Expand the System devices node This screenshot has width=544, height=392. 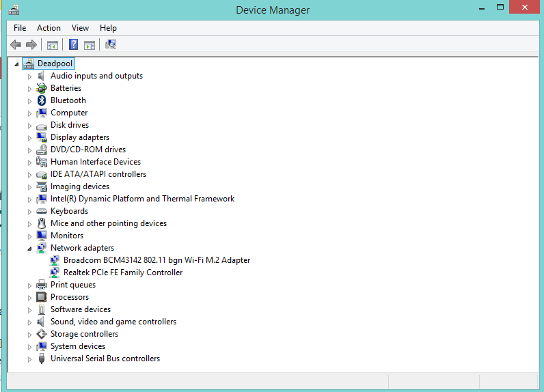pos(29,347)
